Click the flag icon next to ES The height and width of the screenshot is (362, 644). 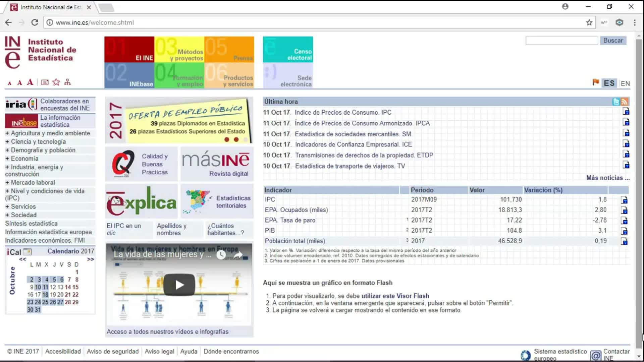point(596,82)
